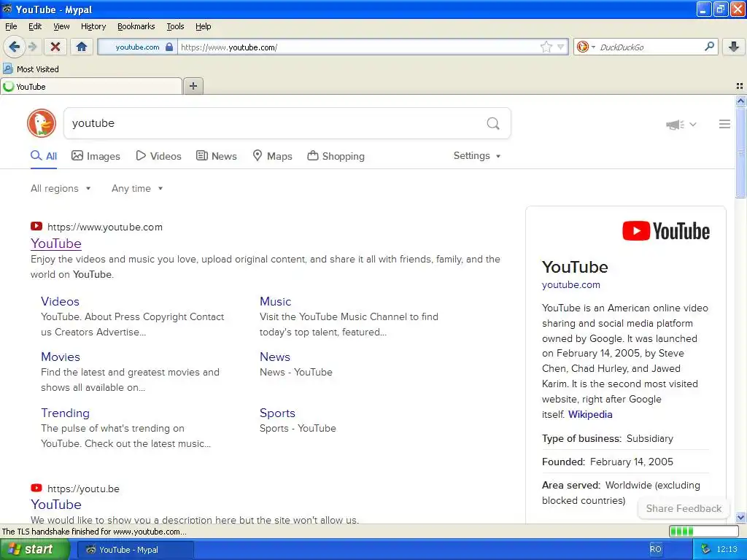This screenshot has height=560, width=747.
Task: Click the RO language indicator
Action: 656,549
